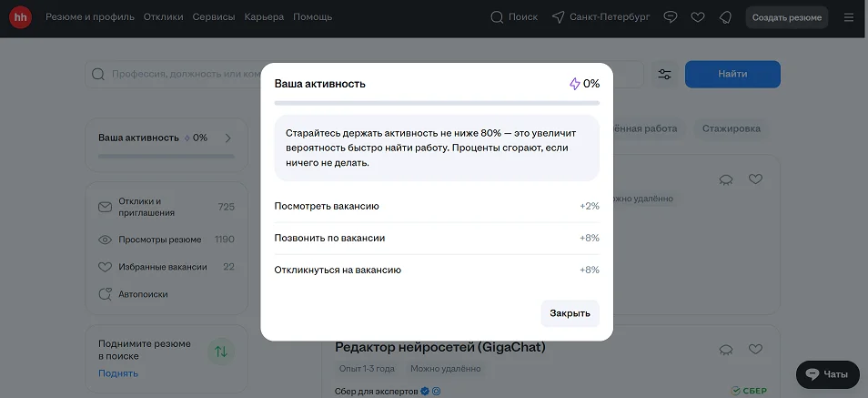
Task: Open notifications bell in the header
Action: [x=725, y=17]
